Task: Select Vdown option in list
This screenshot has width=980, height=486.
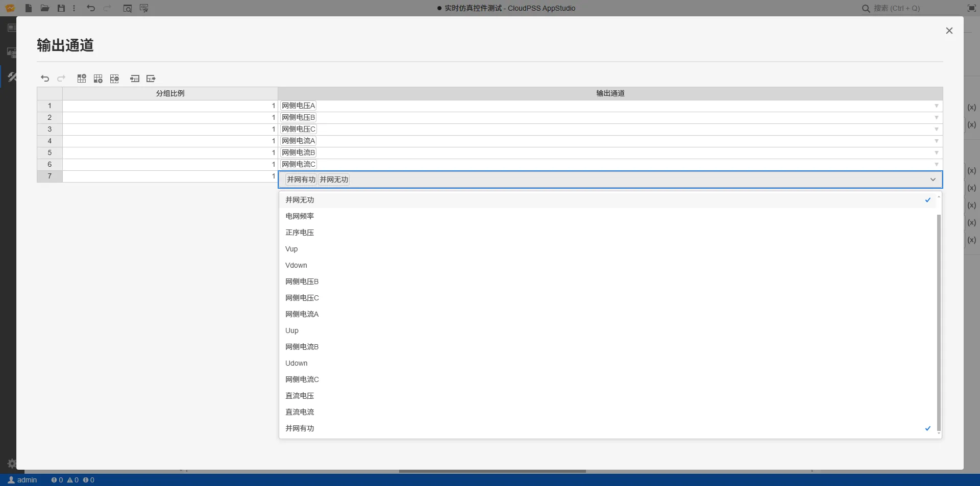Action: point(607,265)
